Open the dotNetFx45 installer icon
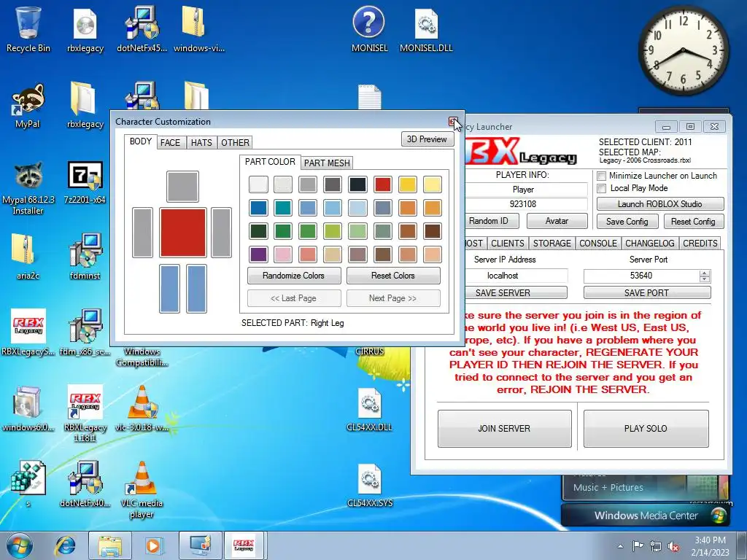 tap(142, 28)
